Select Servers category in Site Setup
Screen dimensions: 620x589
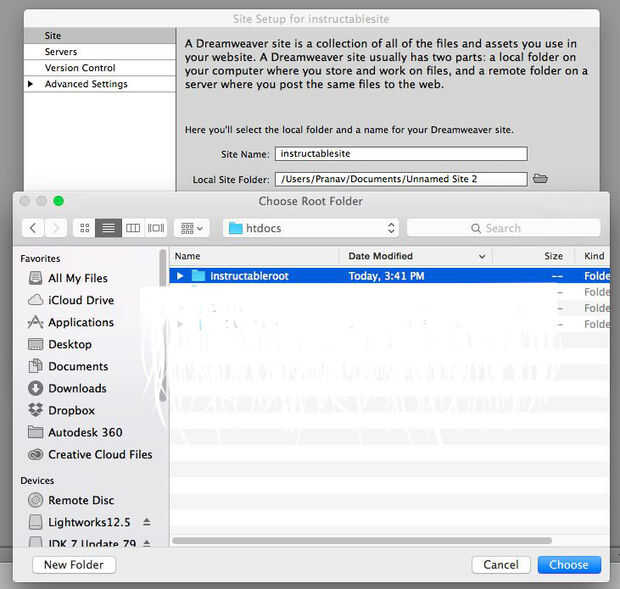pyautogui.click(x=100, y=52)
